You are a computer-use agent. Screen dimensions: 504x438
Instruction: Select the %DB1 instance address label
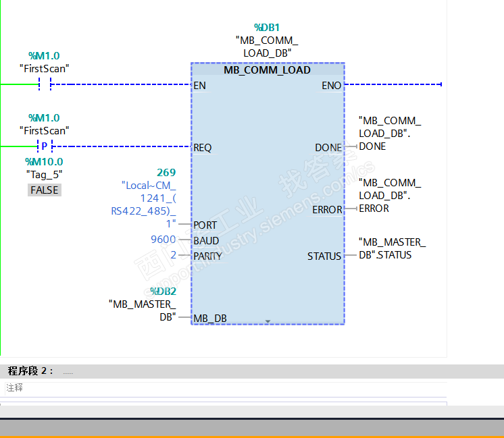point(267,28)
